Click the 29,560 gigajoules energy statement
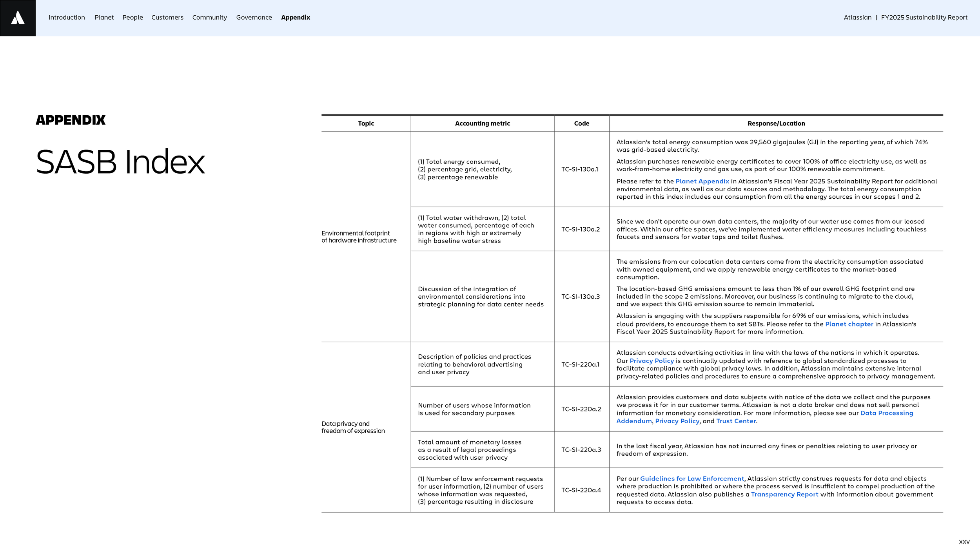The image size is (980, 551). [772, 146]
